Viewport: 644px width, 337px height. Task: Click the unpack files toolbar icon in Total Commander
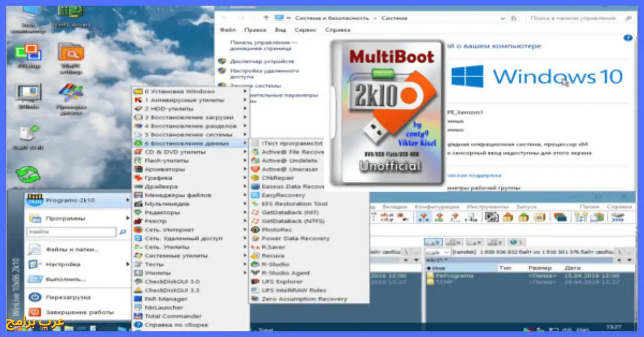523,216
